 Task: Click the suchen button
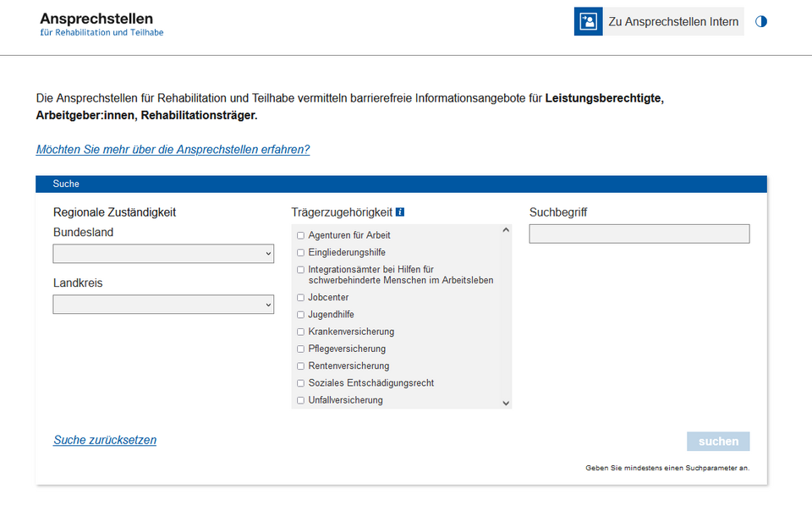click(718, 442)
